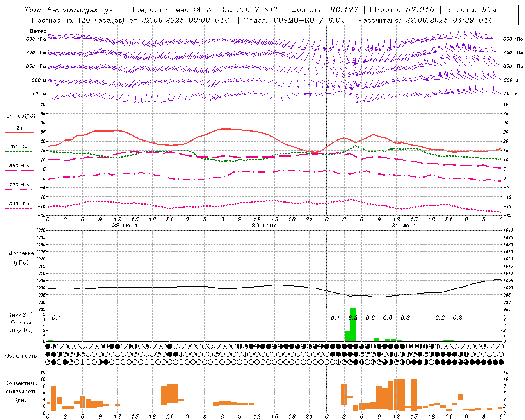525x420 pixels.
Task: Click the '500 м' wind level label on left
Action: pos(39,80)
